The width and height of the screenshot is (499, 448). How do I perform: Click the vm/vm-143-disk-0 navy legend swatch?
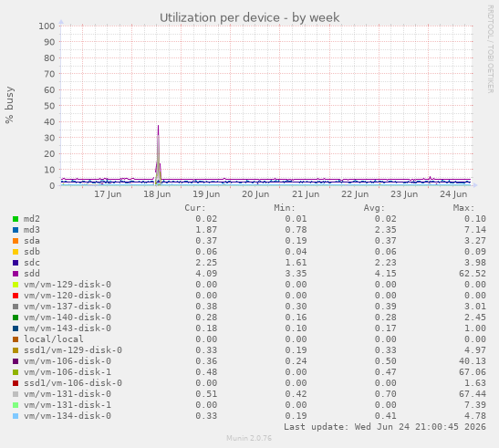click(16, 328)
